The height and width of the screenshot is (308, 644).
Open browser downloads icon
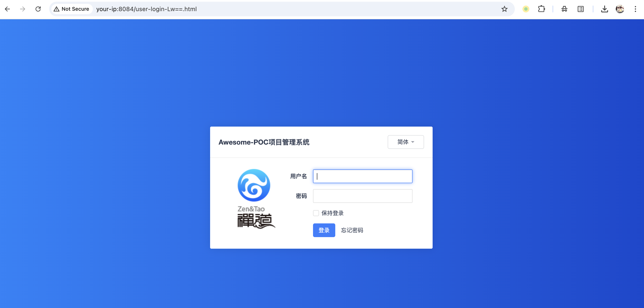604,9
